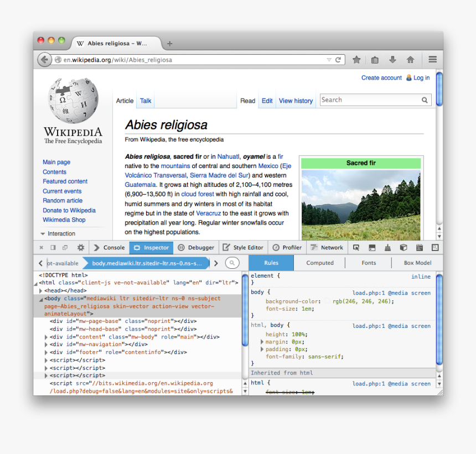Collapse the Interaction sidebar section
476x454 pixels.
coord(43,234)
